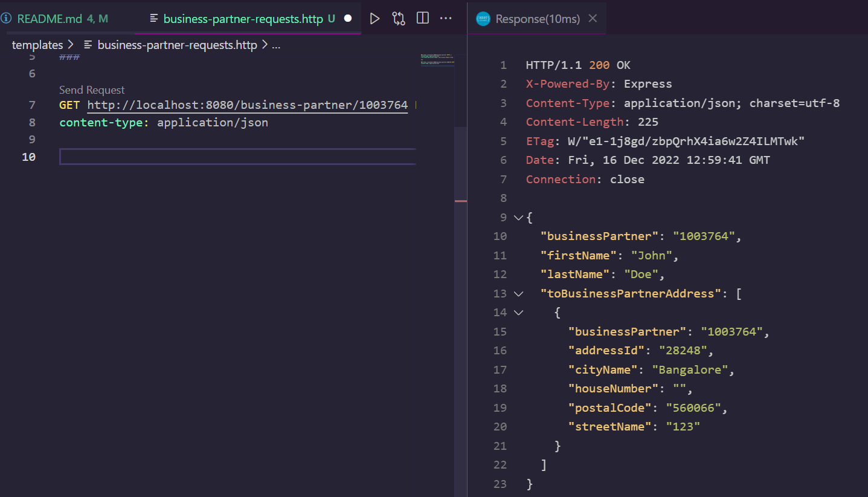
Task: Open the breadcrumb ellipsis segment
Action: point(276,45)
